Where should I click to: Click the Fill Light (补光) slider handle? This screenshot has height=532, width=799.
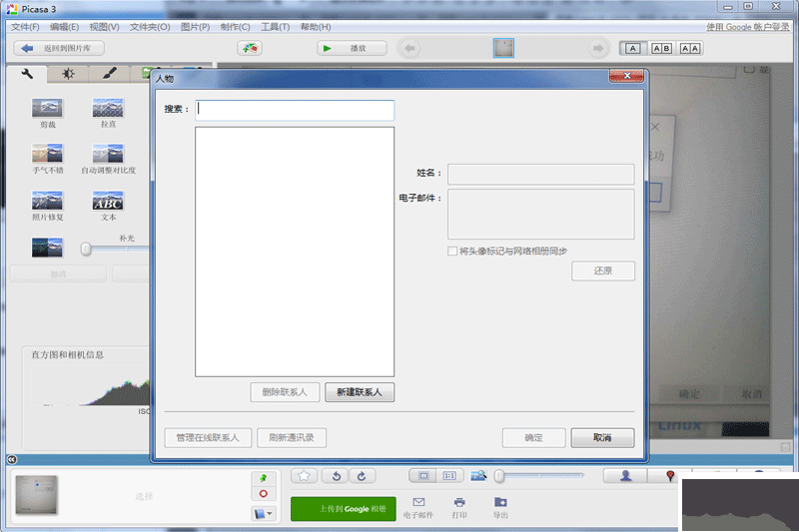(x=86, y=249)
